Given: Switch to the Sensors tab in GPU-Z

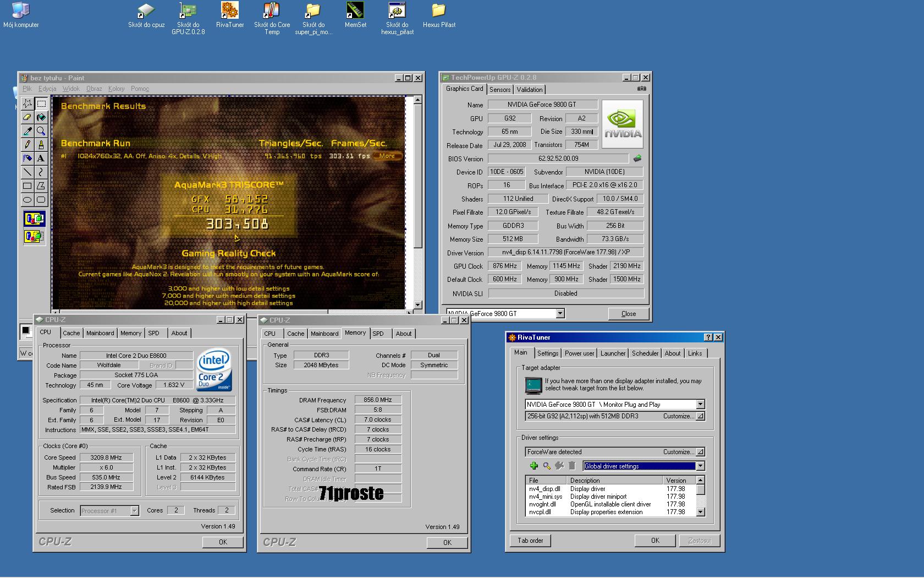Looking at the screenshot, I should [x=500, y=90].
